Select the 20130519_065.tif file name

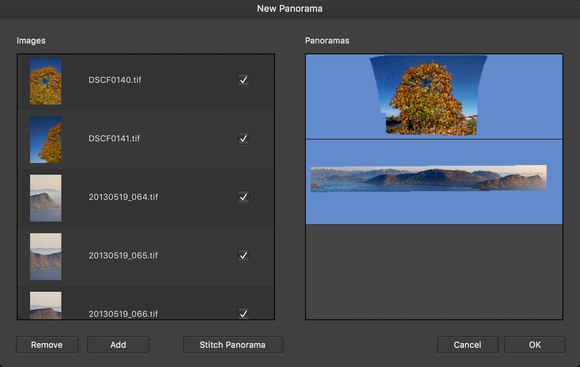123,256
